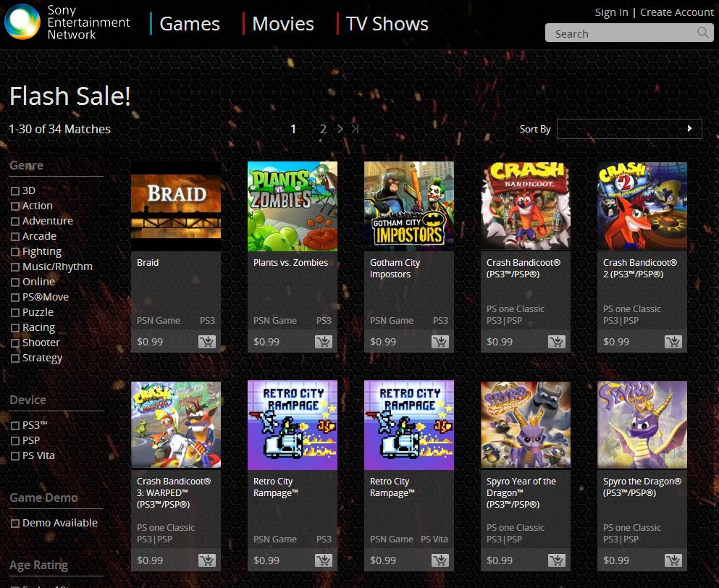Check the 3D genre filter
The width and height of the screenshot is (719, 588).
coord(15,190)
